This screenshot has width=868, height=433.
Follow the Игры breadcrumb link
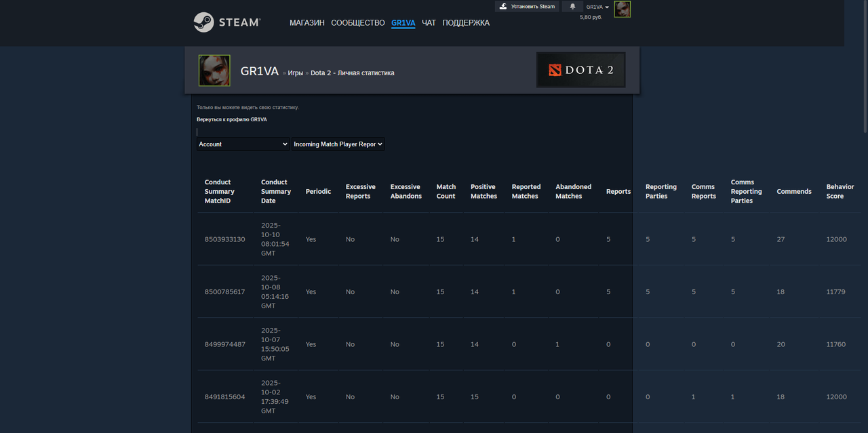[x=296, y=73]
